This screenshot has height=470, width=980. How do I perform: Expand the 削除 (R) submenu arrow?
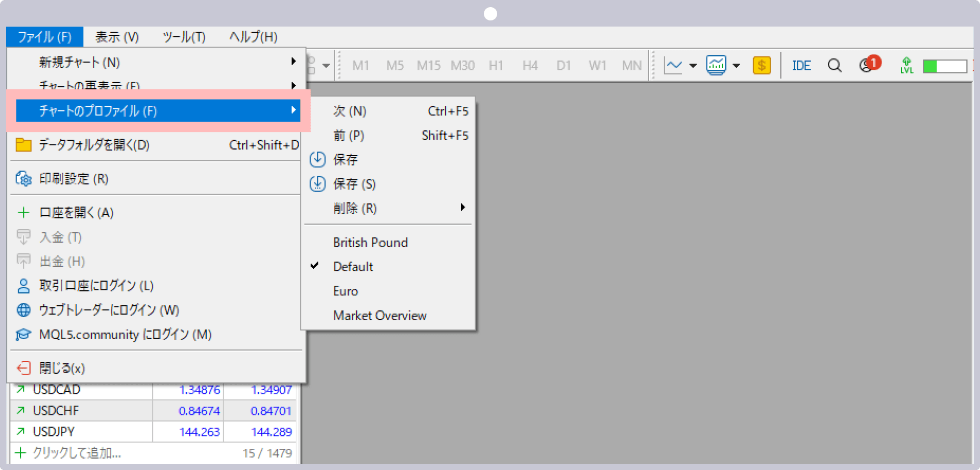462,207
